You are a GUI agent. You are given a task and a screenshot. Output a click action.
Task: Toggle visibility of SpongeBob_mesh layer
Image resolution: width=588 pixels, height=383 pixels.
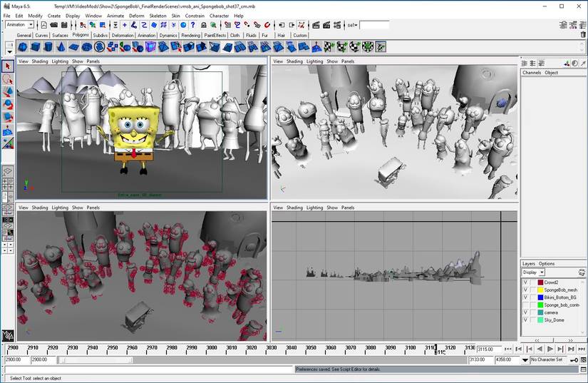coord(526,290)
